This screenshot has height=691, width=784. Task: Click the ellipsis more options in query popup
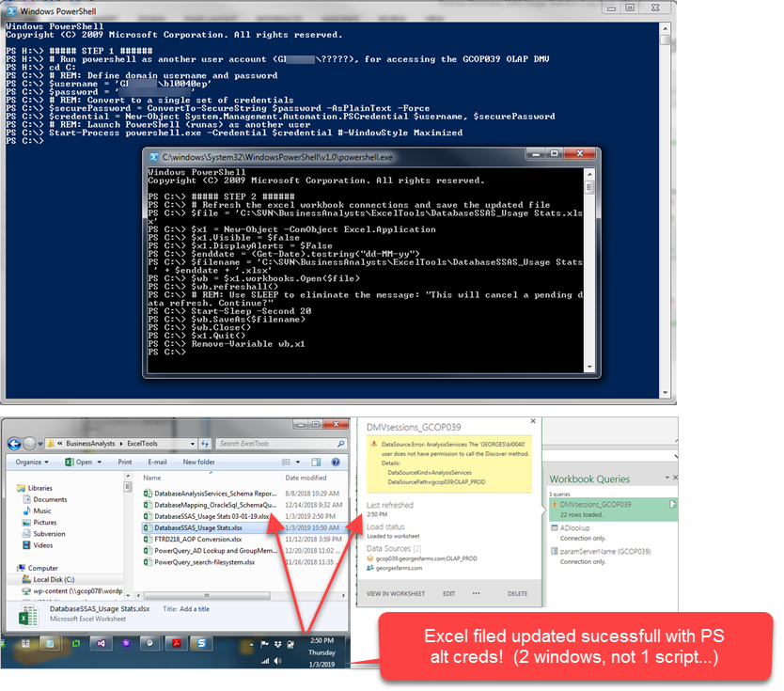[x=476, y=593]
